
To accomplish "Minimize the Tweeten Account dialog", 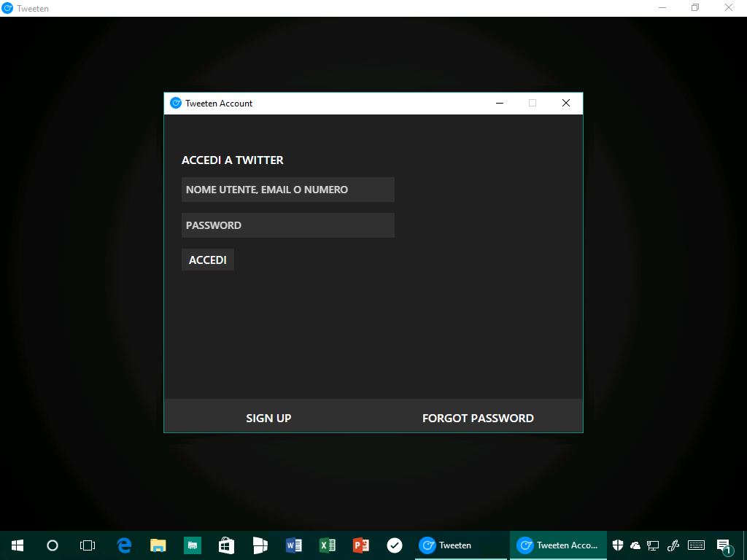I will [500, 103].
